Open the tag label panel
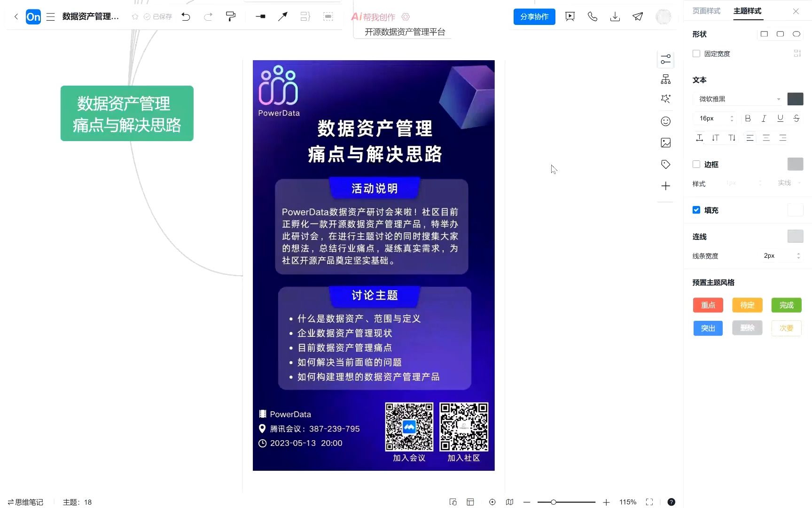 (665, 164)
